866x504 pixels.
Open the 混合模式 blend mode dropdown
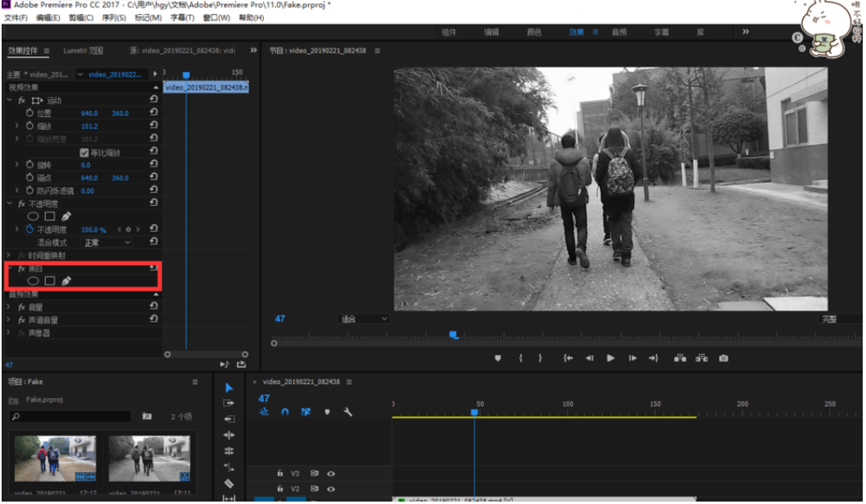(106, 243)
